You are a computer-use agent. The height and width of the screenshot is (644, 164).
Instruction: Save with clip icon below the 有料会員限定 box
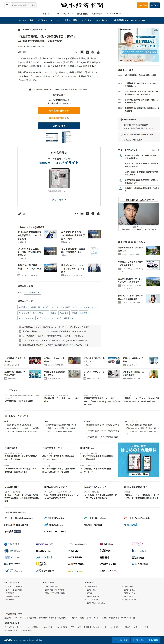(x=19, y=214)
